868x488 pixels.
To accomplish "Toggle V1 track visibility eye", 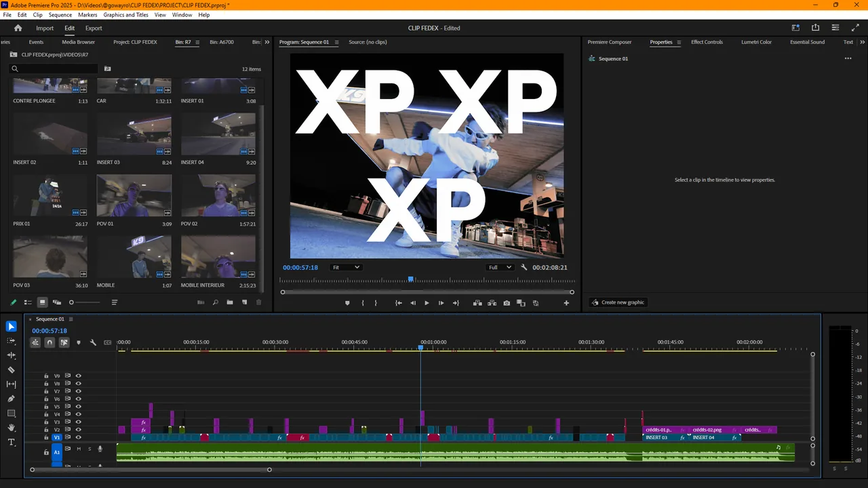I will click(78, 438).
